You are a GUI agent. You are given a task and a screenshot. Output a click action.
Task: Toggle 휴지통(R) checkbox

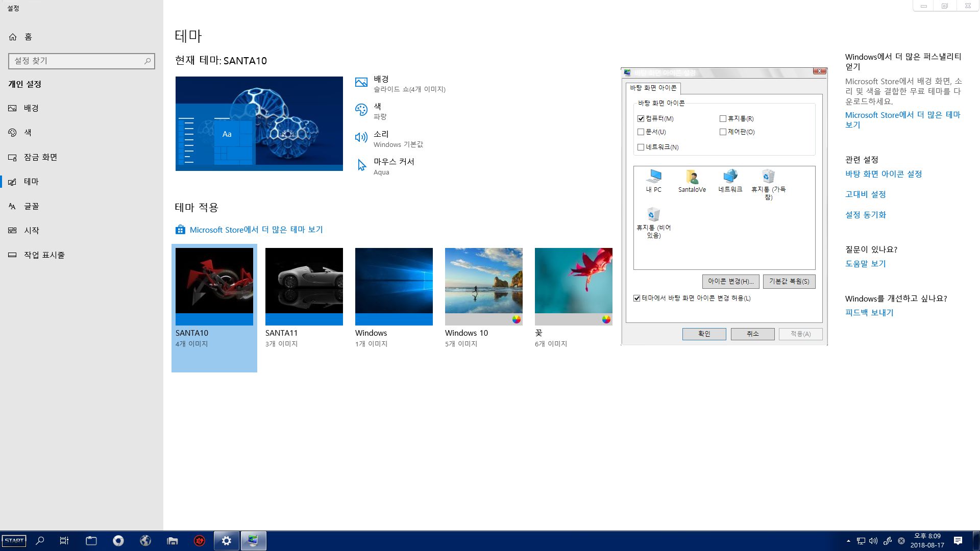(x=723, y=119)
